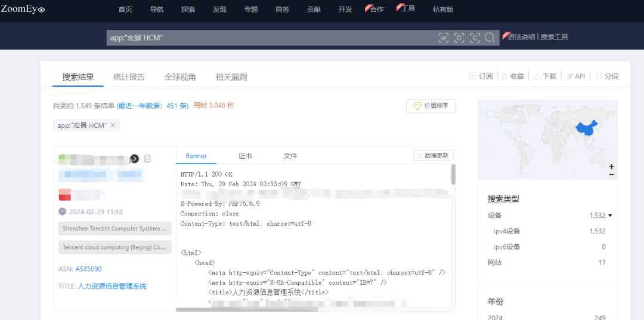This screenshot has height=320, width=644.
Task: Switch to the 相关漏洞 tab
Action: coord(231,77)
